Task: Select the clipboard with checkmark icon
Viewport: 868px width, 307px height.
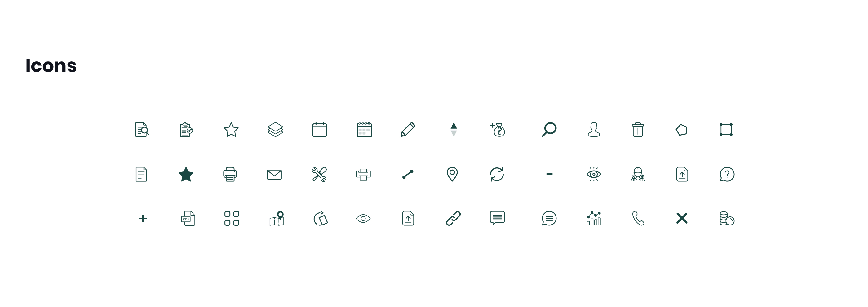Action: (x=186, y=129)
